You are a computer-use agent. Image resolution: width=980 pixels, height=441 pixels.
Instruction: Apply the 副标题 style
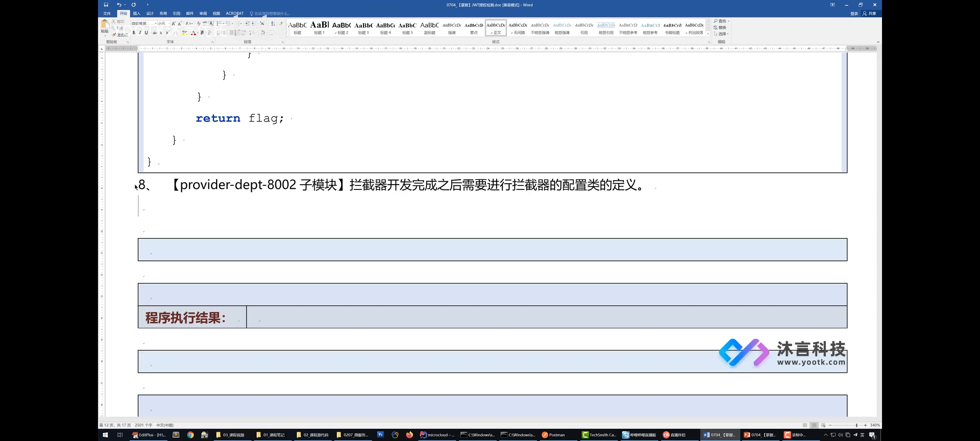(430, 28)
